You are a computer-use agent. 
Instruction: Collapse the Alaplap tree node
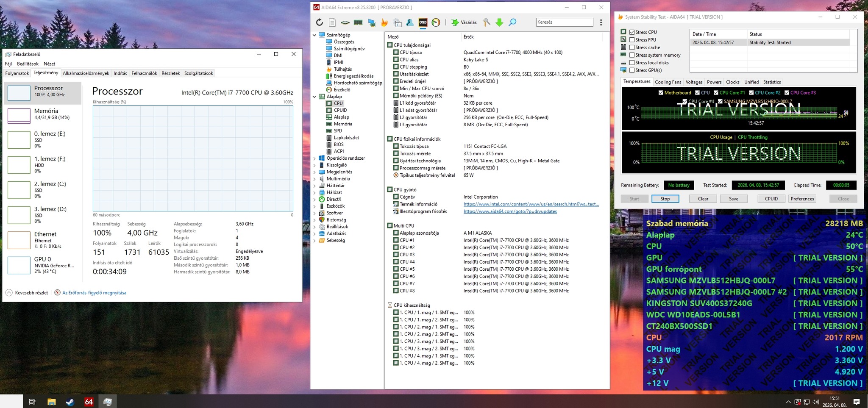[x=314, y=97]
